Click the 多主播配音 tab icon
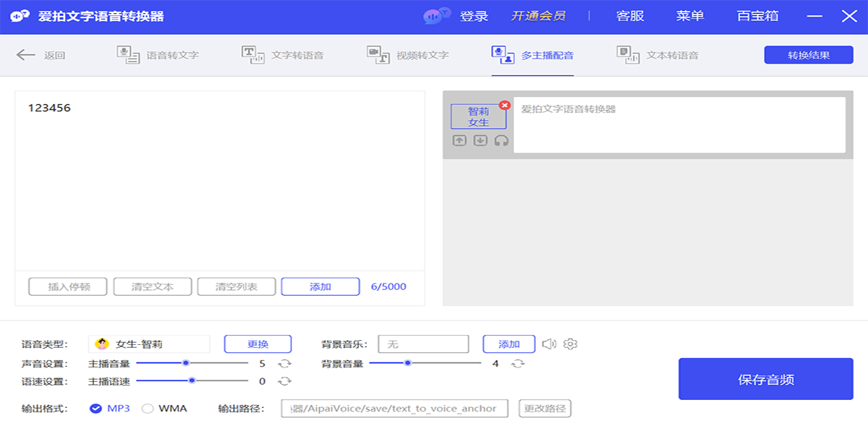Screen dimensions: 868x434 pyautogui.click(x=503, y=55)
